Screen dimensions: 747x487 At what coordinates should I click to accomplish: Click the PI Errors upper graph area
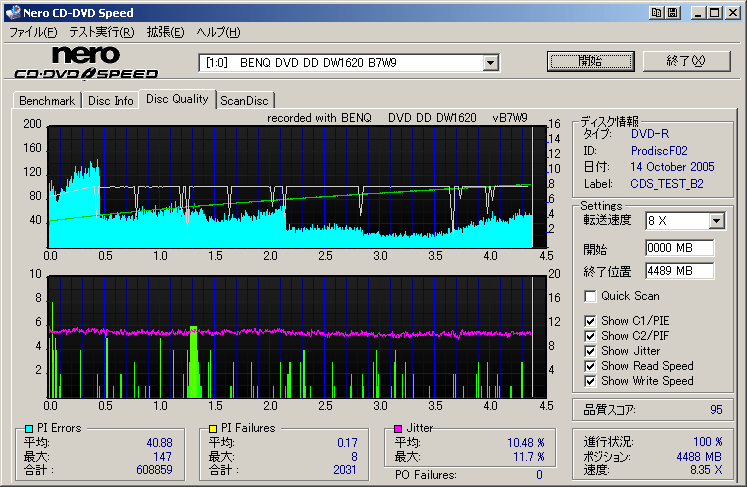[x=297, y=187]
